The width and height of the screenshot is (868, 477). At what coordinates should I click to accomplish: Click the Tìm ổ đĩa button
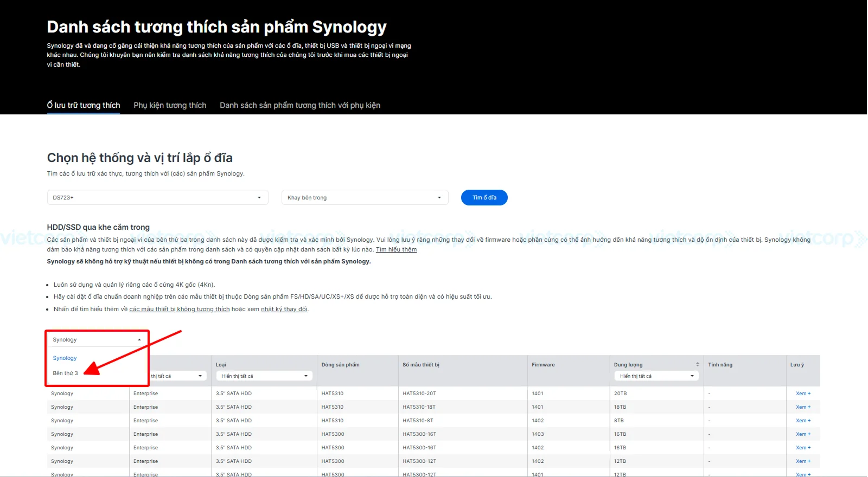pos(484,197)
